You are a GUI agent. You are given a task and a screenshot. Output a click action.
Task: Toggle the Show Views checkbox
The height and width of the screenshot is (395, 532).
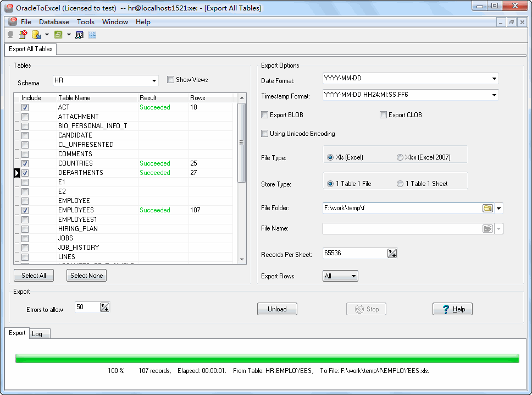[x=170, y=80]
